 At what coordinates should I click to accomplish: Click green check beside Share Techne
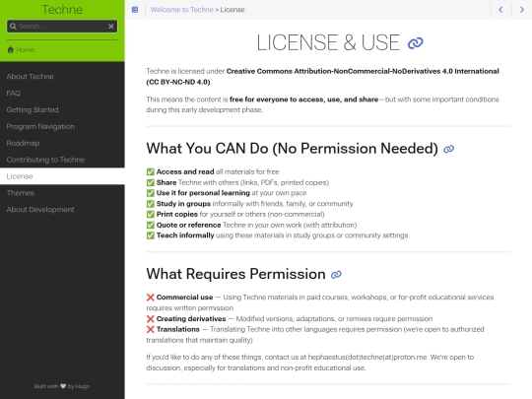click(151, 182)
